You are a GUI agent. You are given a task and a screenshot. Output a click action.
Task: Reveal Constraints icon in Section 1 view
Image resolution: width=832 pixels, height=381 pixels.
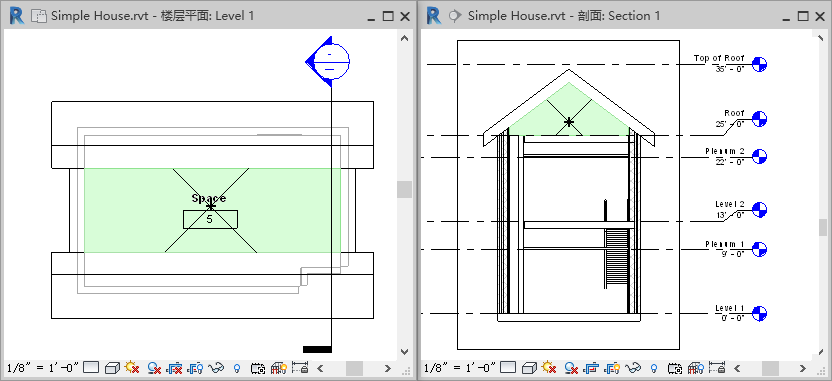(x=717, y=367)
